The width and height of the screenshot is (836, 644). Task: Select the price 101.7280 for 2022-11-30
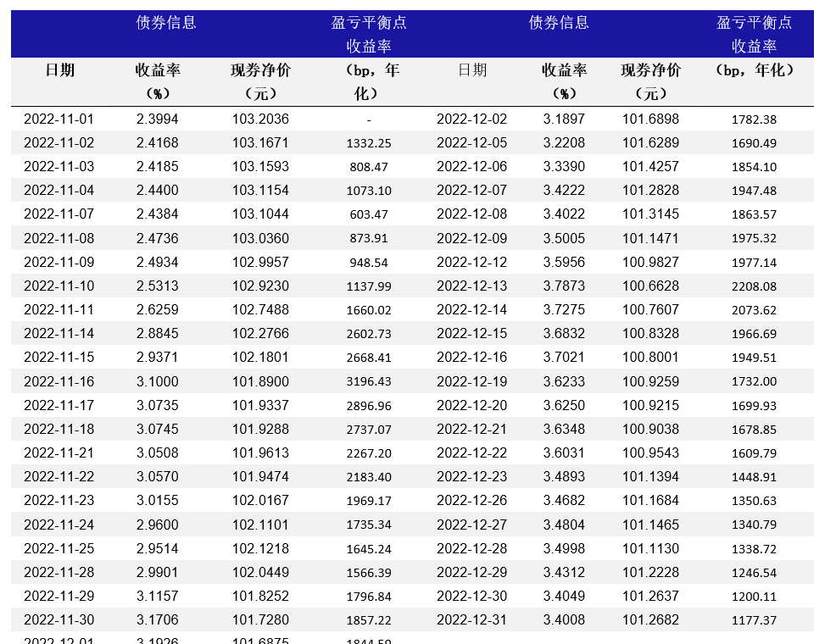[x=260, y=619]
